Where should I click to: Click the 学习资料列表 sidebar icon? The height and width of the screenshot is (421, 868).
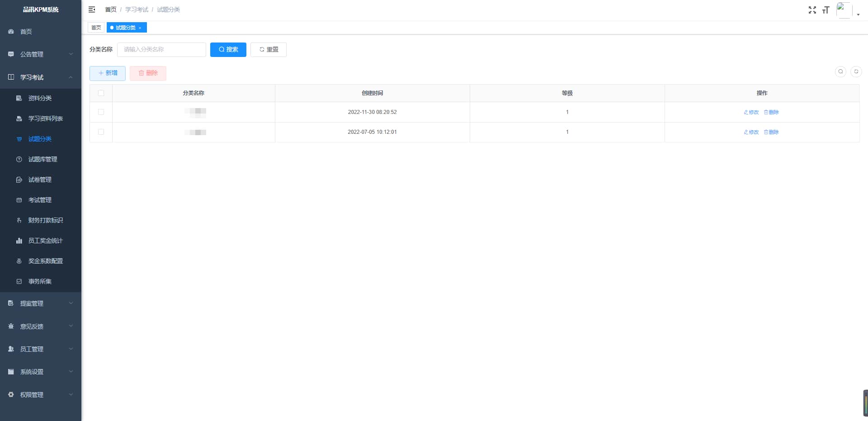coord(19,118)
